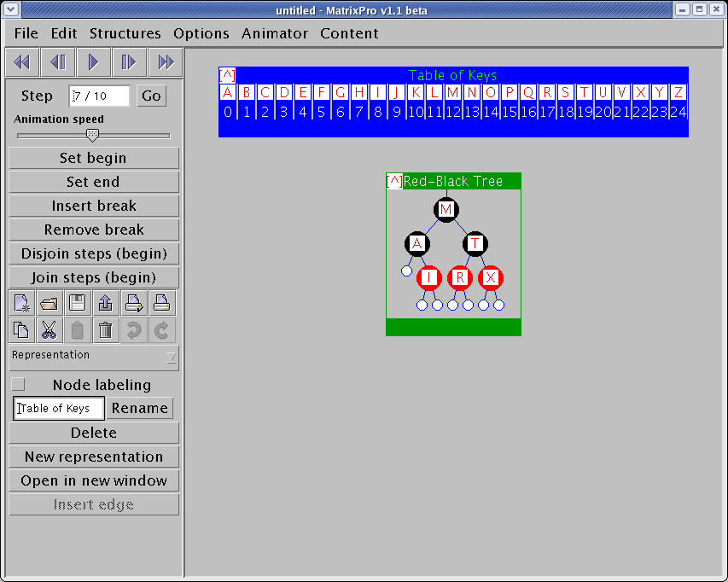The width and height of the screenshot is (728, 582).
Task: Click the Table of Keys title label
Action: tap(452, 75)
